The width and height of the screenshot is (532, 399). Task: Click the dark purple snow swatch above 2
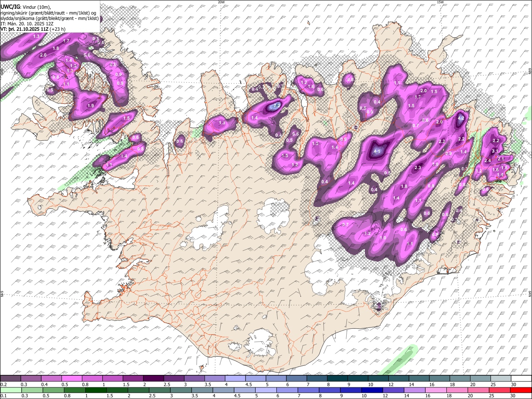[153, 378]
